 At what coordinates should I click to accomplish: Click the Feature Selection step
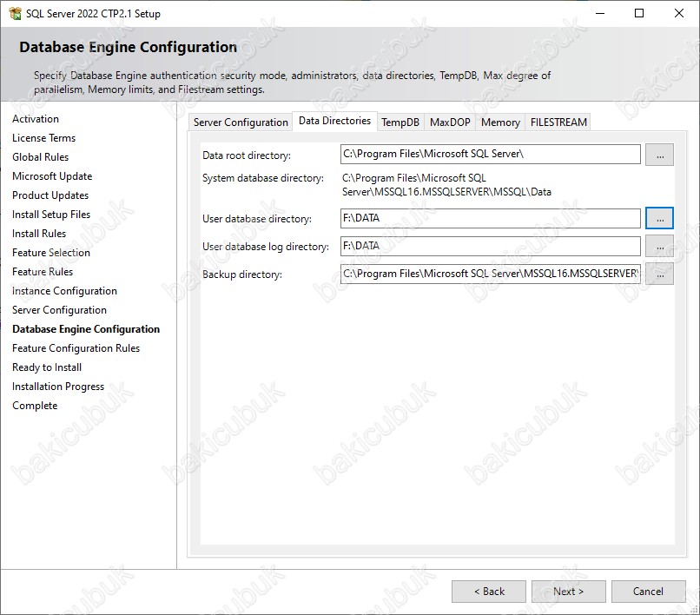coord(51,253)
